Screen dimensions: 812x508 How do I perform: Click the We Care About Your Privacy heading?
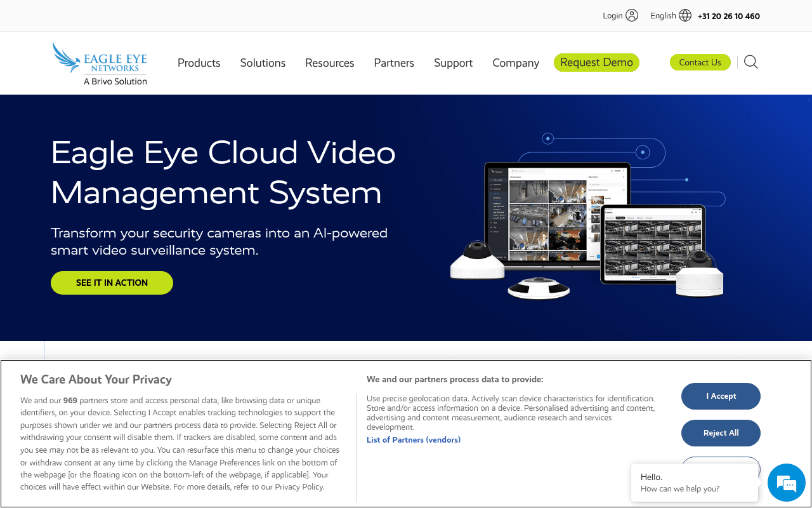[x=96, y=380]
